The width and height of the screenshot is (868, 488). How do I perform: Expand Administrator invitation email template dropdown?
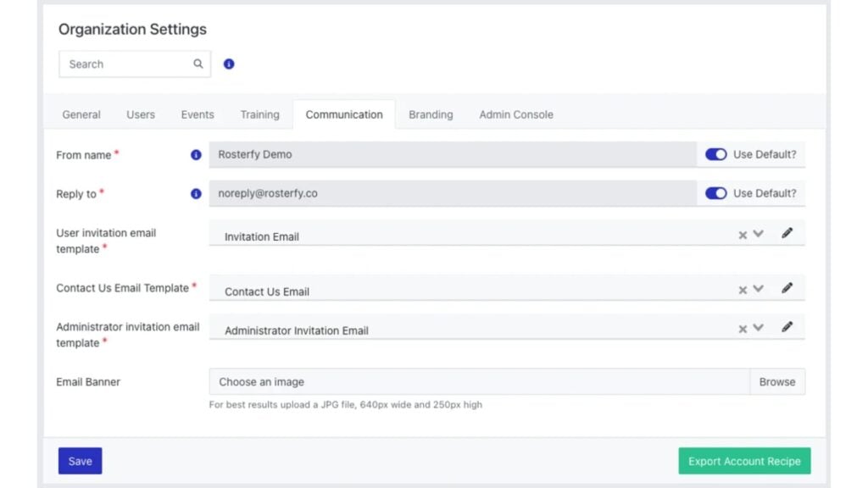coord(759,328)
